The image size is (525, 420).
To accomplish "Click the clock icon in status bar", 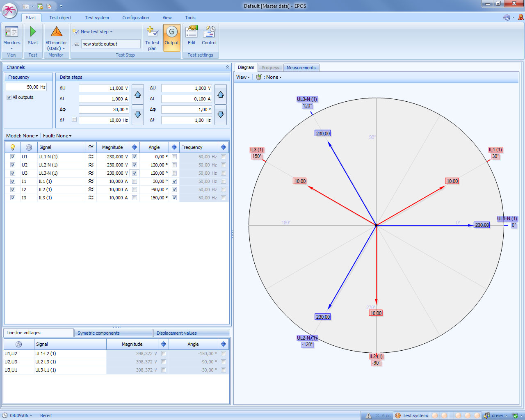I will pos(5,415).
